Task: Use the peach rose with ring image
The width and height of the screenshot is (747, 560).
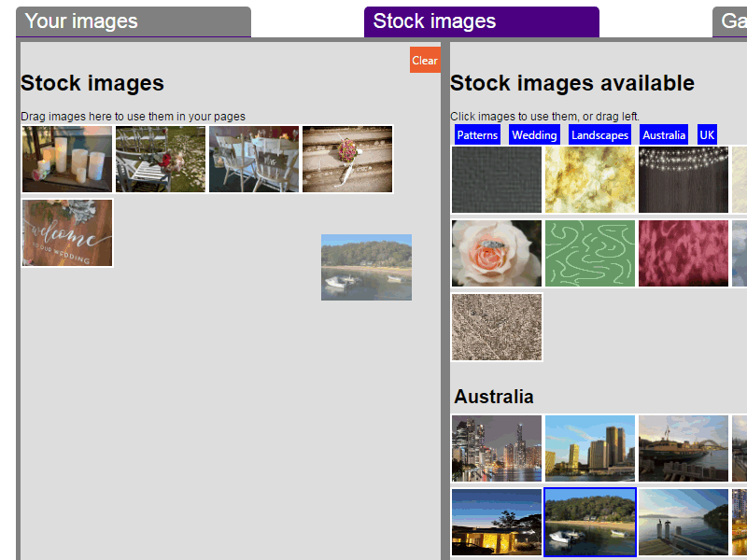Action: pyautogui.click(x=497, y=253)
